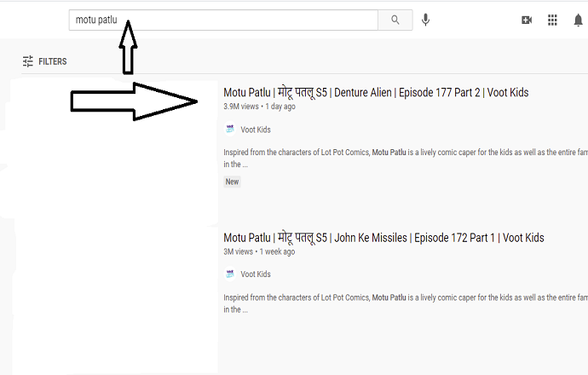
Task: Open the create video camera icon
Action: pyautogui.click(x=527, y=20)
